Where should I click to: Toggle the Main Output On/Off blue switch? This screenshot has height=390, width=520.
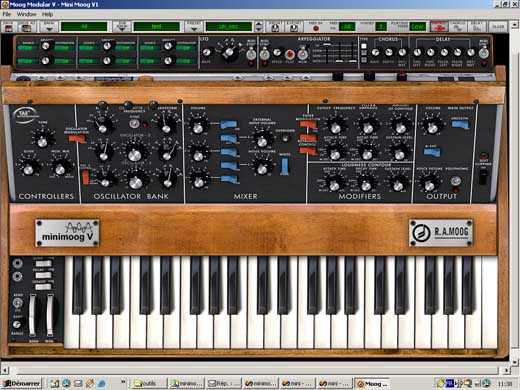[460, 125]
